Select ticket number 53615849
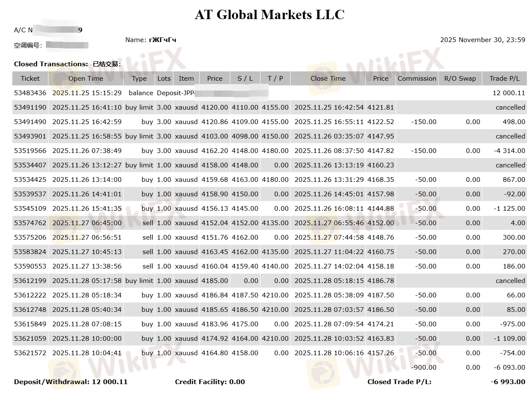Viewport: 532px width, 396px height. coord(30,324)
